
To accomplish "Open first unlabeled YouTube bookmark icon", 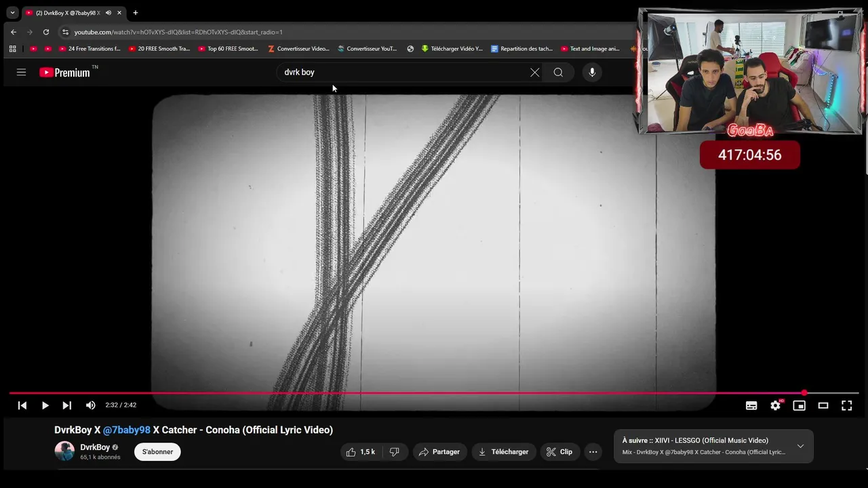I will click(x=33, y=49).
